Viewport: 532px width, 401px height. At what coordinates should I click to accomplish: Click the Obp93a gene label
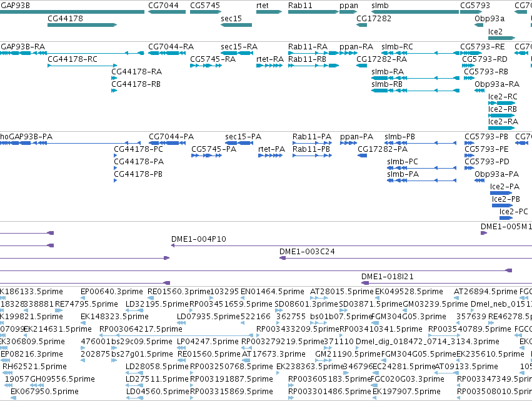click(489, 19)
